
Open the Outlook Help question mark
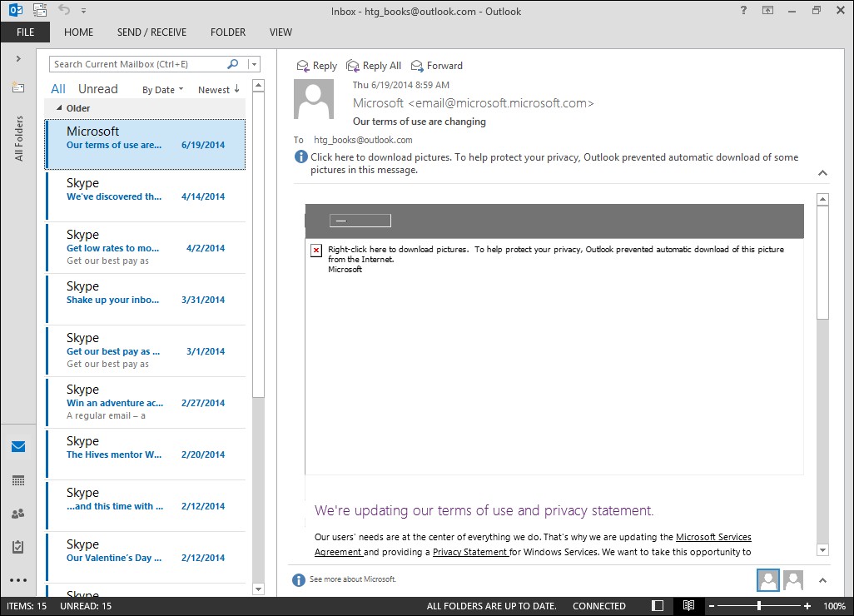(x=743, y=10)
